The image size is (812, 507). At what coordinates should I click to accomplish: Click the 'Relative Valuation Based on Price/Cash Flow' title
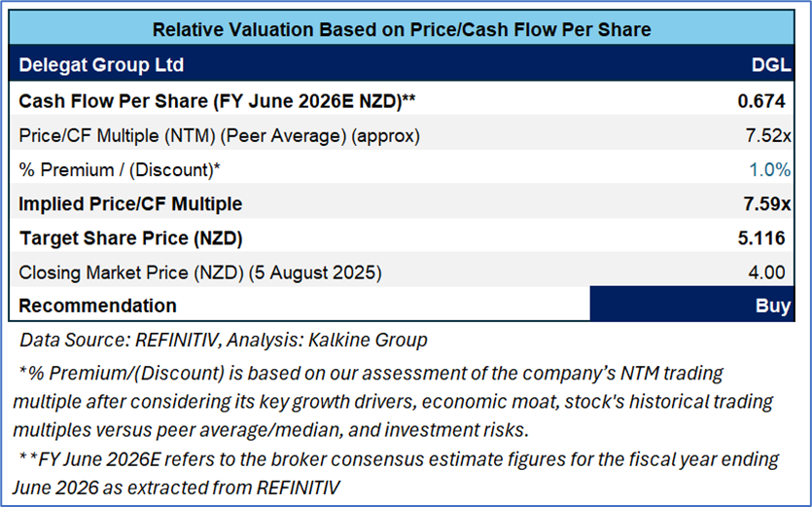coord(402,29)
